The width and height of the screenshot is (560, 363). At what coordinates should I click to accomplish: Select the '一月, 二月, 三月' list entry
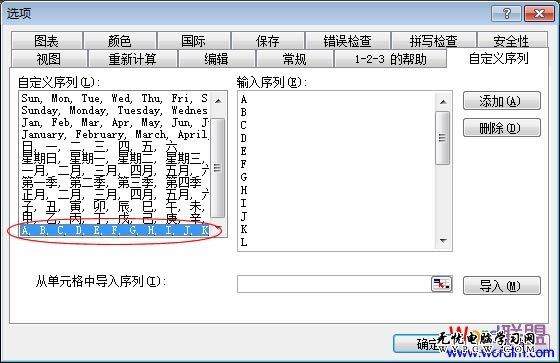[115, 170]
